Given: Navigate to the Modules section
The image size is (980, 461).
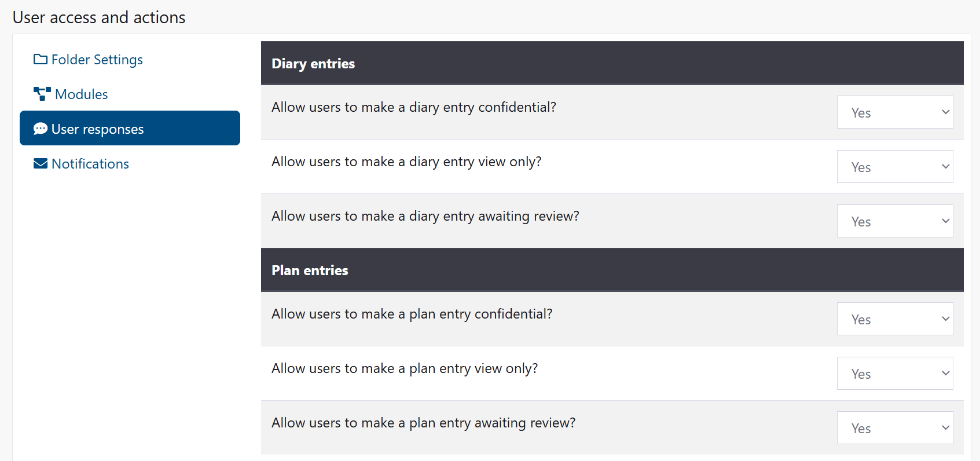Looking at the screenshot, I should [79, 94].
